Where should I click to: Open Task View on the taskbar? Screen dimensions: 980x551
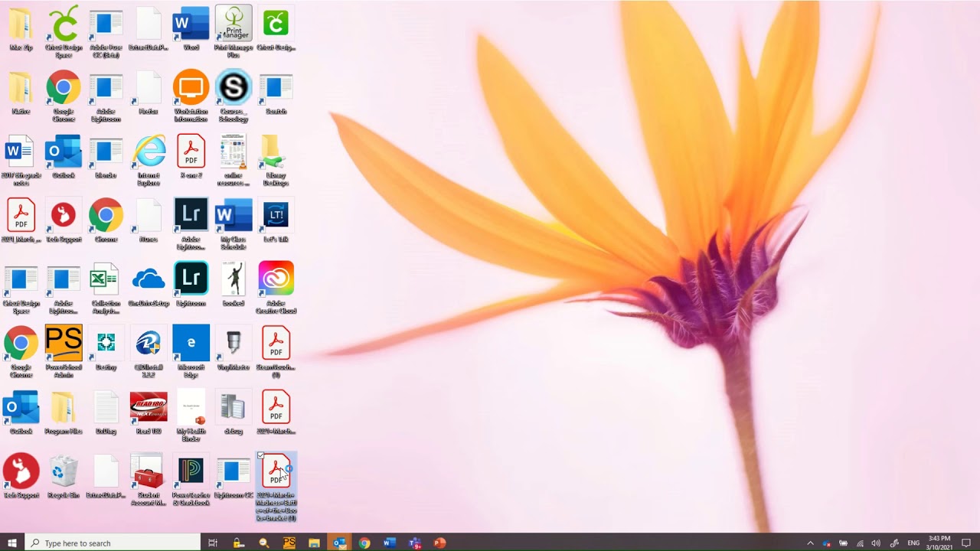tap(213, 543)
